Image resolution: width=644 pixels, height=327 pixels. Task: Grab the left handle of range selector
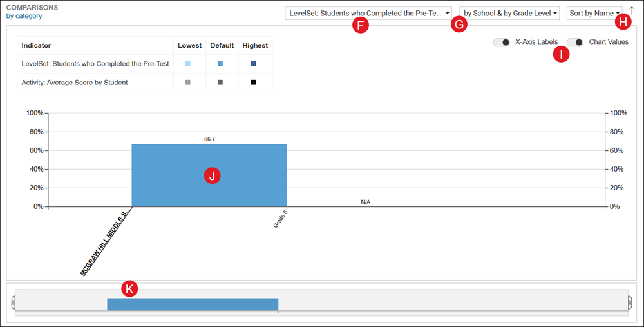[x=12, y=302]
